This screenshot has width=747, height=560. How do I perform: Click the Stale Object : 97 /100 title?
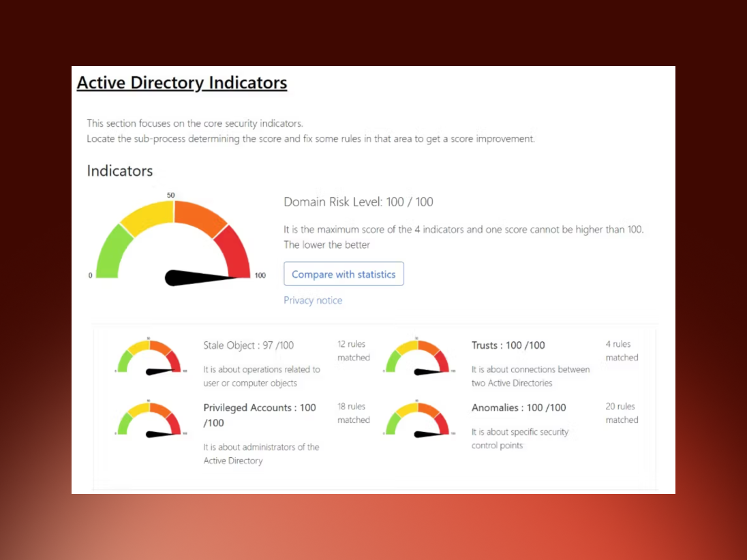248,345
